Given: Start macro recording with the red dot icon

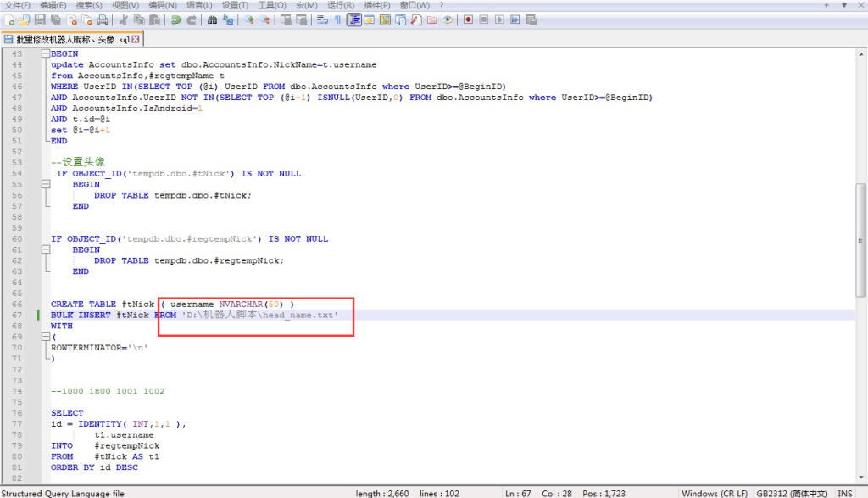Looking at the screenshot, I should [x=468, y=20].
